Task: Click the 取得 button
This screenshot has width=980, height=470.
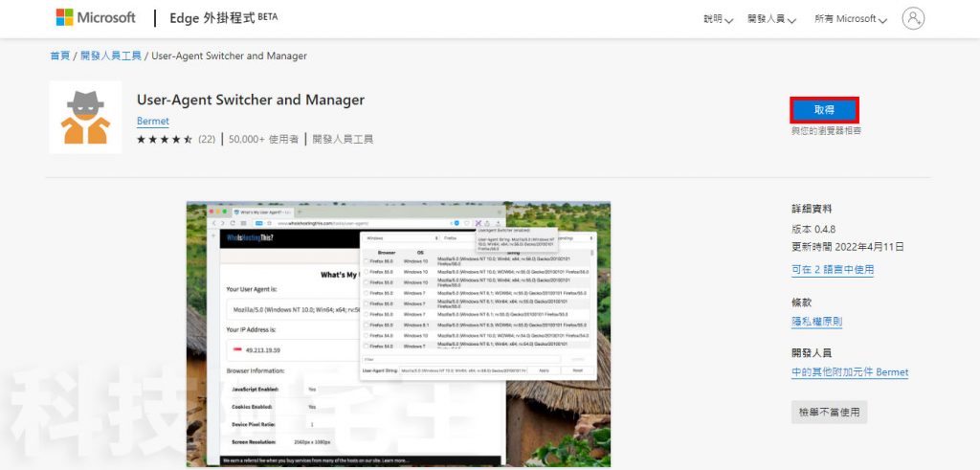Action: coord(824,110)
